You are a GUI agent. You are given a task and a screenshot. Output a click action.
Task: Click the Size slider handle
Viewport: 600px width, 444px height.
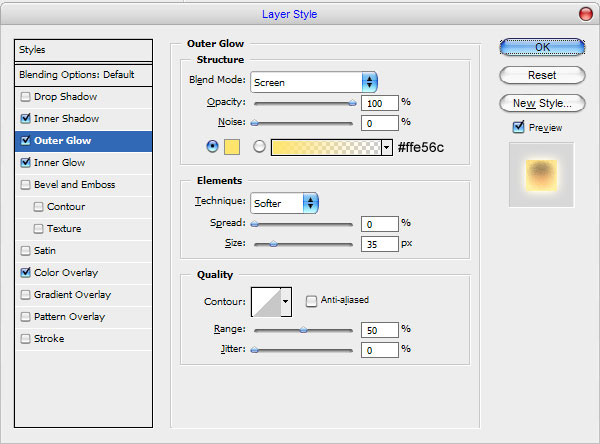[273, 244]
